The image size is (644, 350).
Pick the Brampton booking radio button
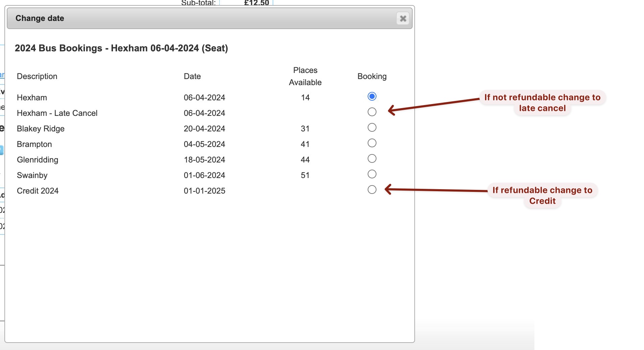(372, 143)
